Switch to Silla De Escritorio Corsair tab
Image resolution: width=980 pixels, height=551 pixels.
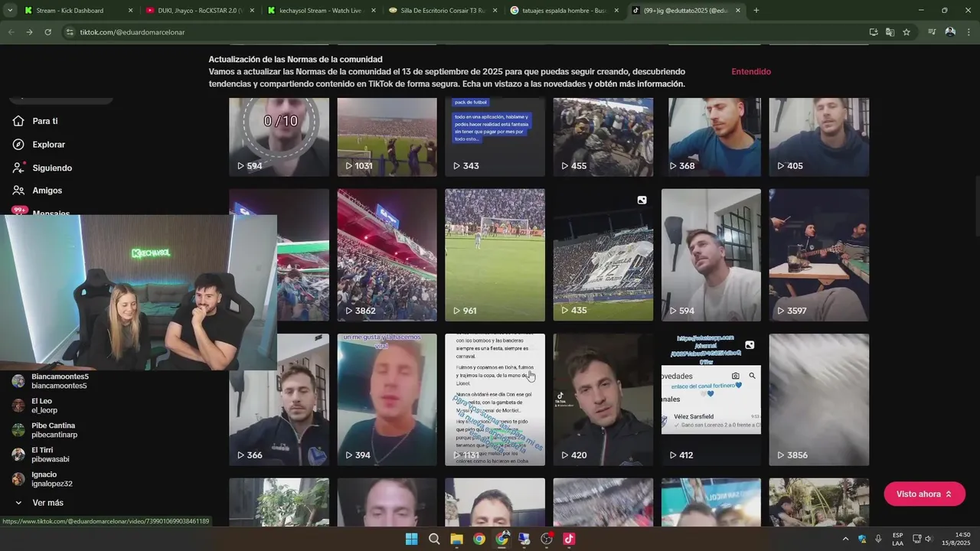point(443,11)
